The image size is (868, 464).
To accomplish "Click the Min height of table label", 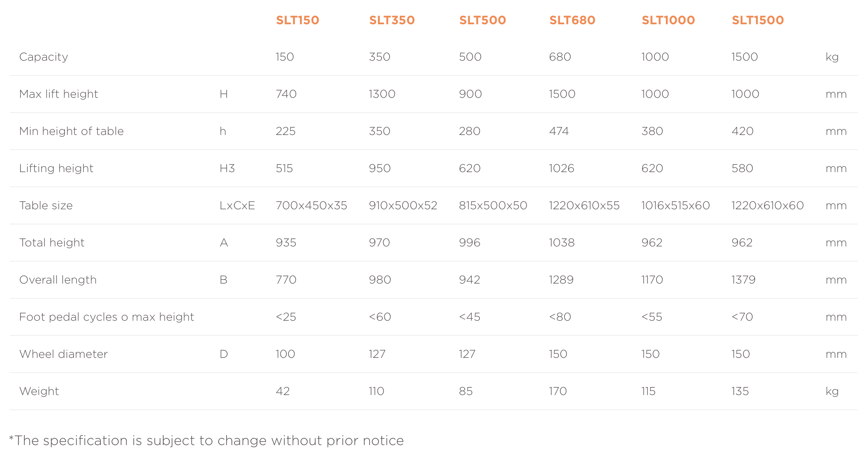I will [x=71, y=131].
